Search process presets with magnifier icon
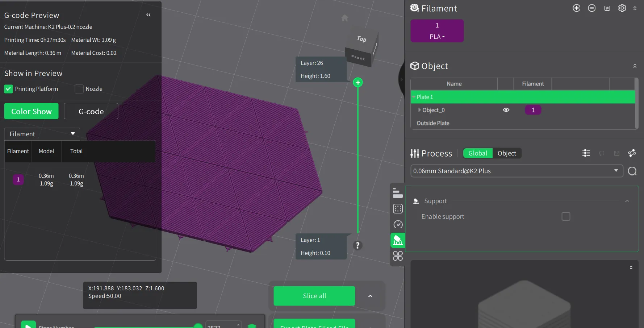The height and width of the screenshot is (328, 644). 632,171
